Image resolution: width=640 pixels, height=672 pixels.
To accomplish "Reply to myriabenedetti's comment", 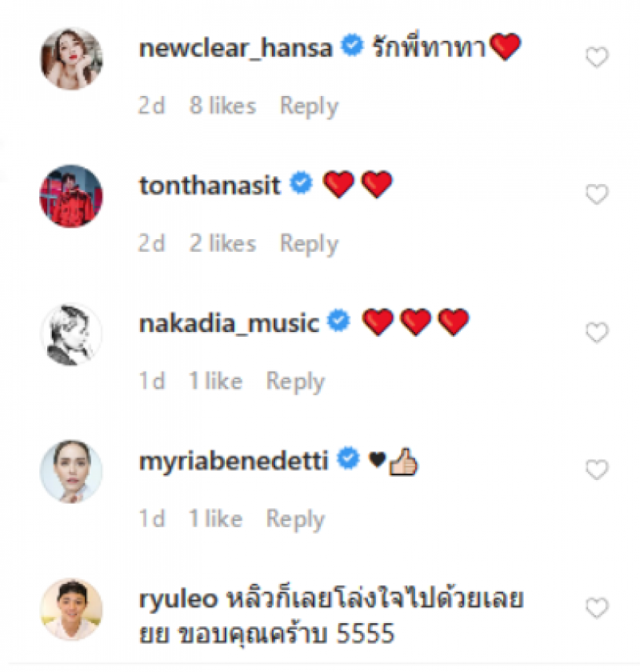I will (x=295, y=519).
